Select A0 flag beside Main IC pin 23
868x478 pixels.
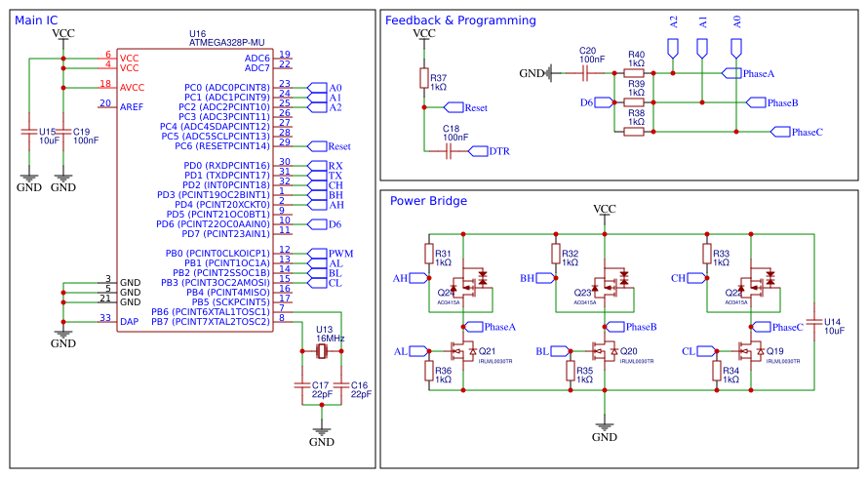[x=317, y=88]
